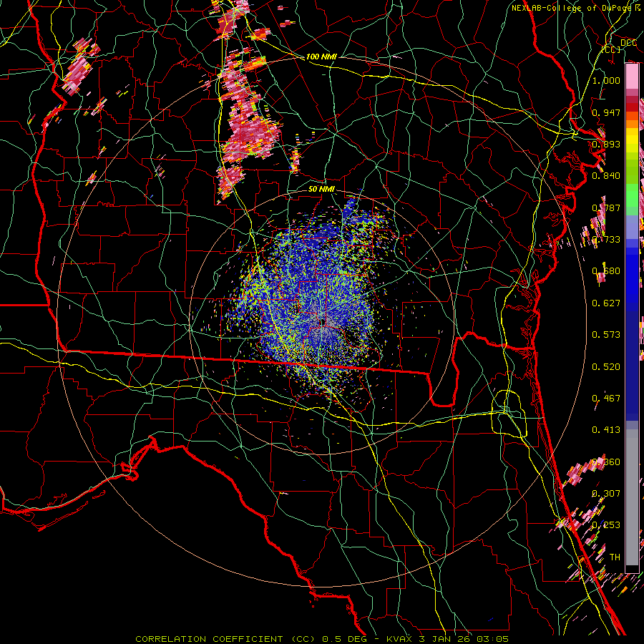This screenshot has height=644, width=644.
Task: Click the 0.840 scale value
Action: [x=606, y=176]
